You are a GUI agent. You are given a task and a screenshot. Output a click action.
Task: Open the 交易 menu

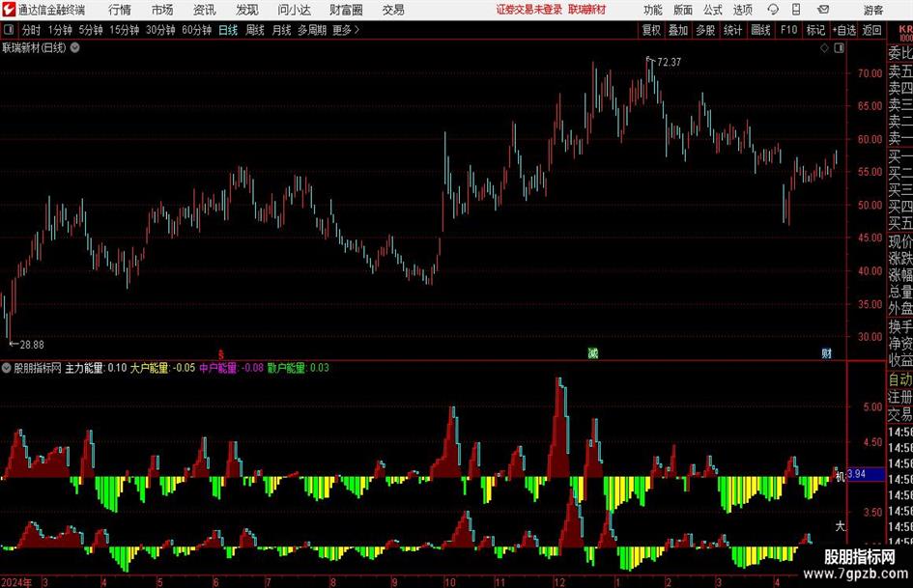(x=393, y=10)
